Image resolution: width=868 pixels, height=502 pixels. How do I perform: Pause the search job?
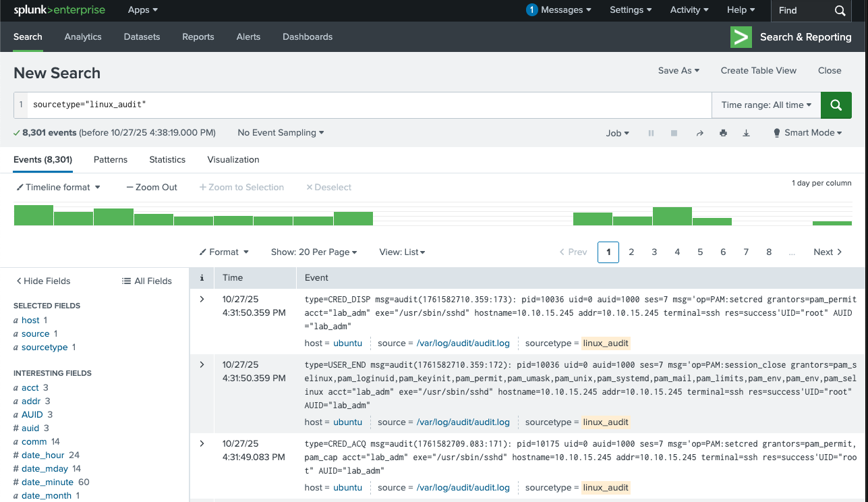[x=651, y=134]
